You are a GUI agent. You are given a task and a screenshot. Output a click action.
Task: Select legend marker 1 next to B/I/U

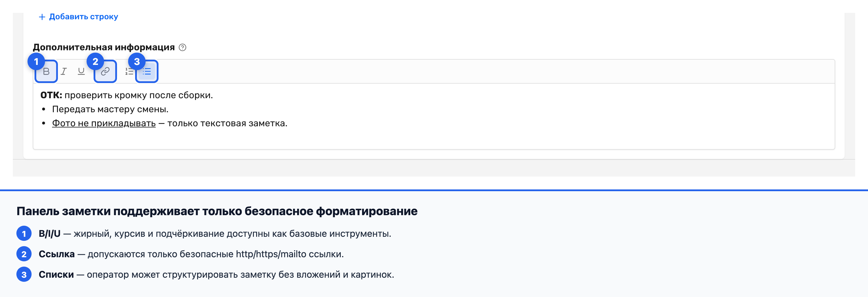(24, 234)
